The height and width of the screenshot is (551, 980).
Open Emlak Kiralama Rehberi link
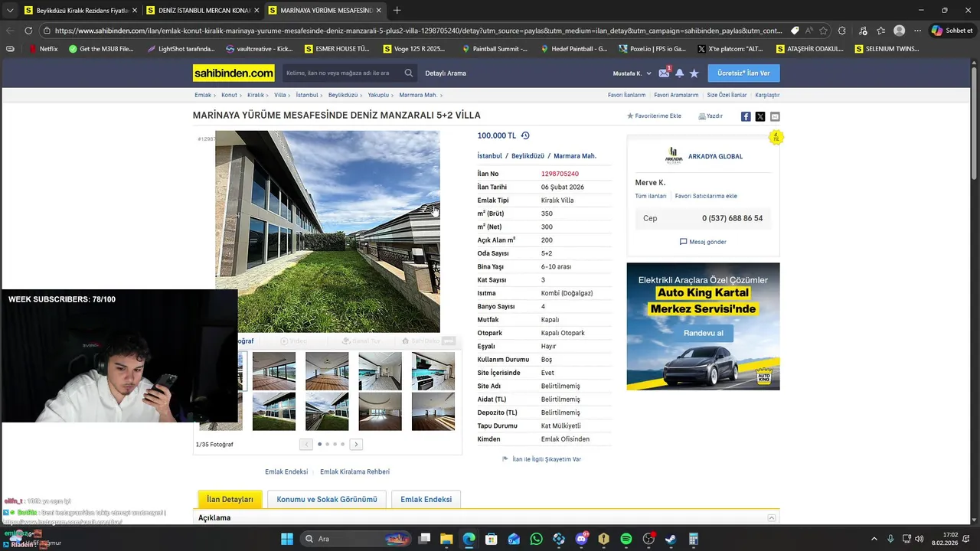354,471
